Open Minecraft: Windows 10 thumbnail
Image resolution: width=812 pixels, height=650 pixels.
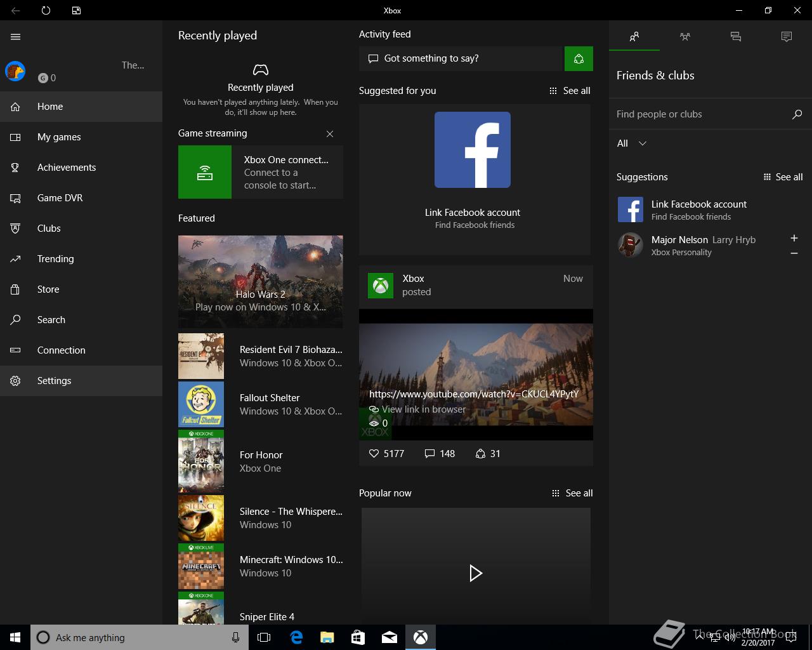pos(201,567)
